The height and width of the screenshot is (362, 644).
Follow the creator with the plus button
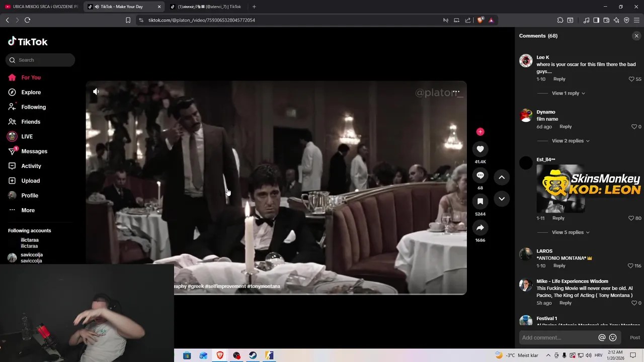(x=480, y=132)
